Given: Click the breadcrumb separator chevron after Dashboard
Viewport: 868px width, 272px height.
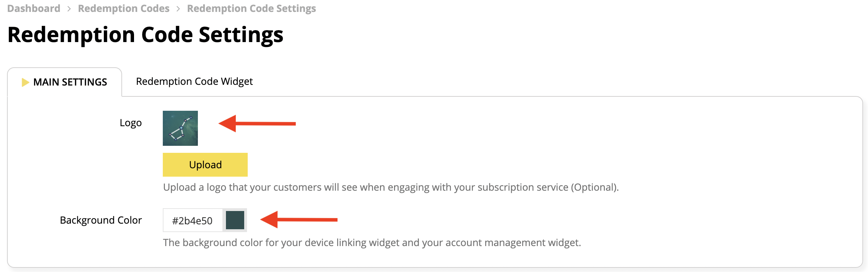Looking at the screenshot, I should 69,8.
